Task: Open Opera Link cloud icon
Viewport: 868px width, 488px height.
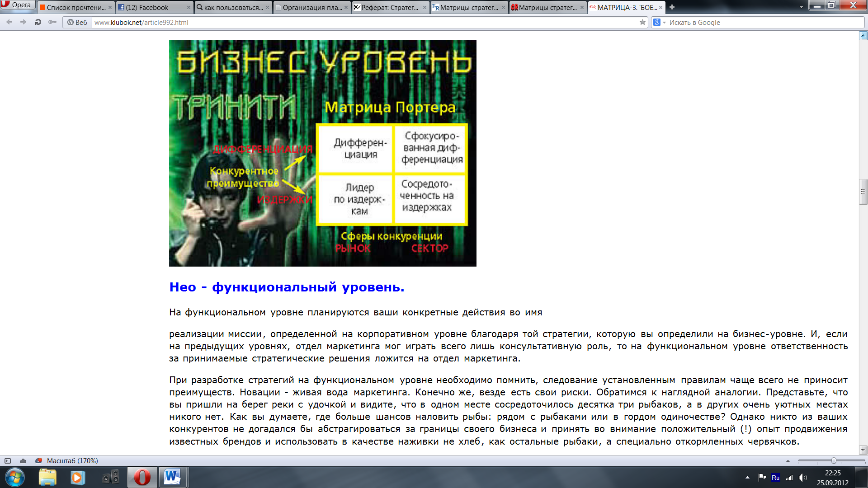Action: [x=23, y=460]
